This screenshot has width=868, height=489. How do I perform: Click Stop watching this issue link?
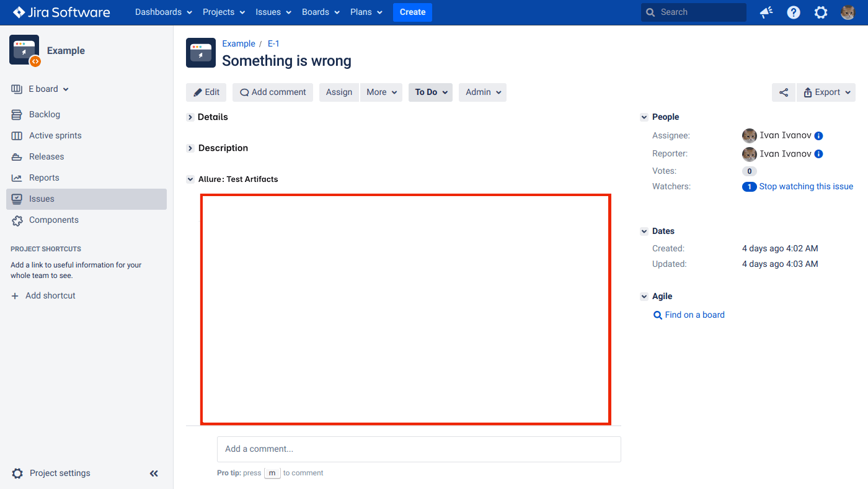[x=805, y=187]
